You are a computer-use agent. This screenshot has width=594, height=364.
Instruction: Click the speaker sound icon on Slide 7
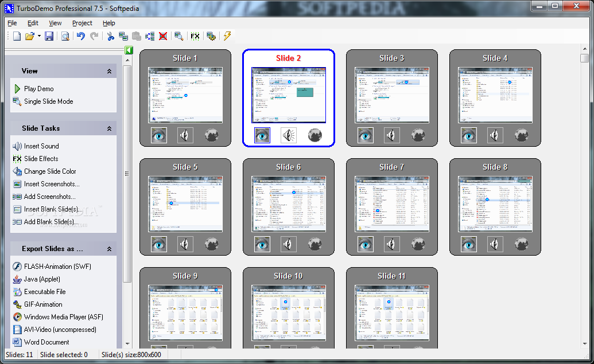(391, 244)
